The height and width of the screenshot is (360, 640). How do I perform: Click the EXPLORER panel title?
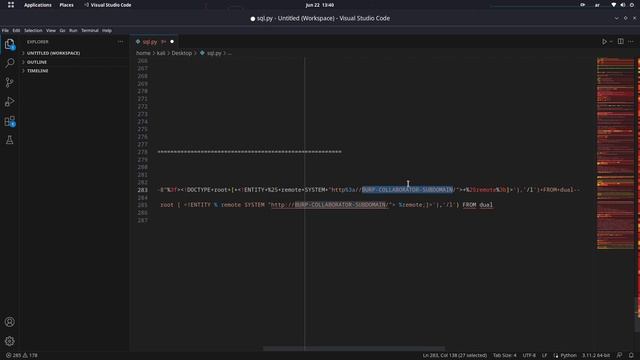tap(38, 42)
